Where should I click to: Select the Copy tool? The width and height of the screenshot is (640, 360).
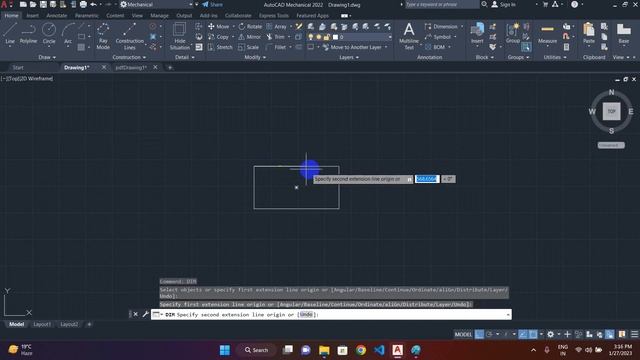[218, 37]
